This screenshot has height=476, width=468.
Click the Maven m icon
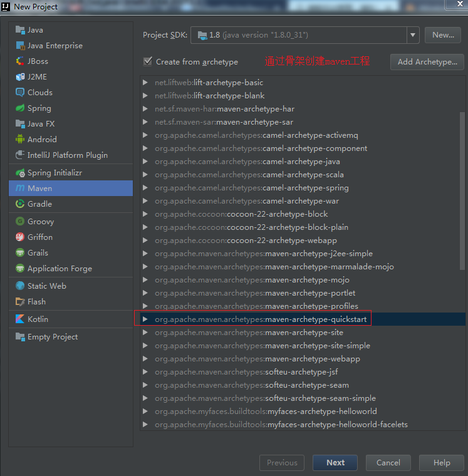click(20, 189)
